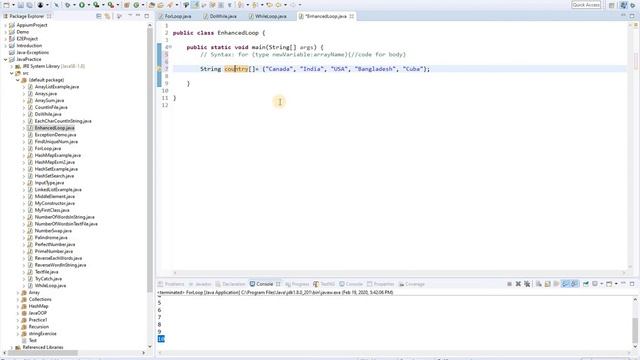The height and width of the screenshot is (360, 640).
Task: Click the Search flashlight icon in toolbar
Action: point(170,5)
